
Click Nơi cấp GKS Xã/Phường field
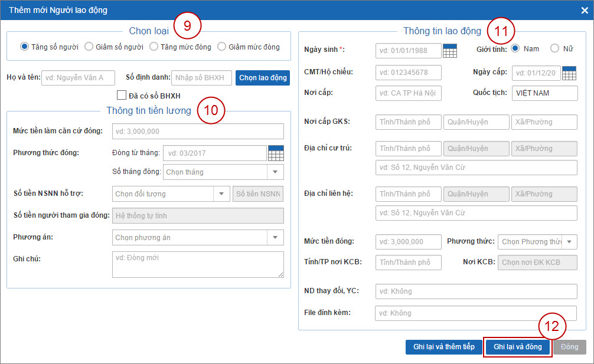[x=544, y=122]
